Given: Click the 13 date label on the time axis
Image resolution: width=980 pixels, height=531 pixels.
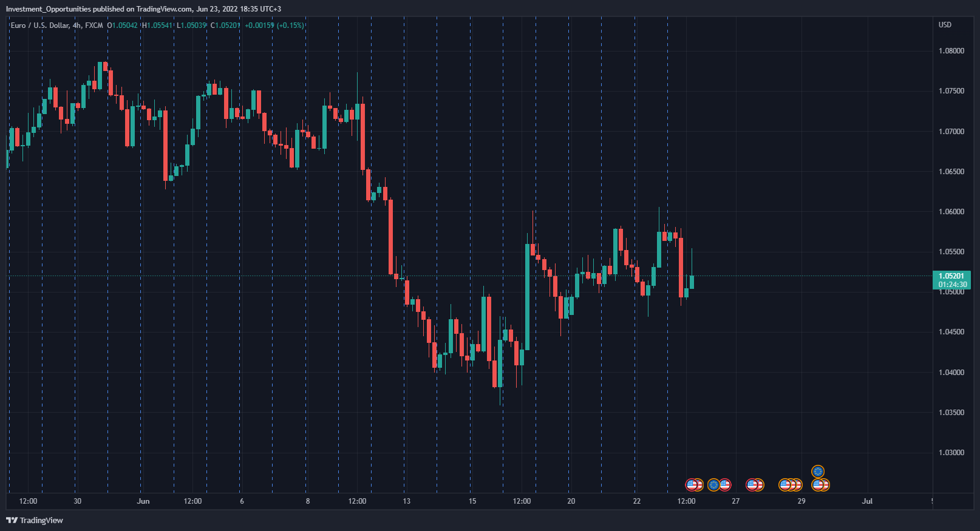Looking at the screenshot, I should 406,501.
